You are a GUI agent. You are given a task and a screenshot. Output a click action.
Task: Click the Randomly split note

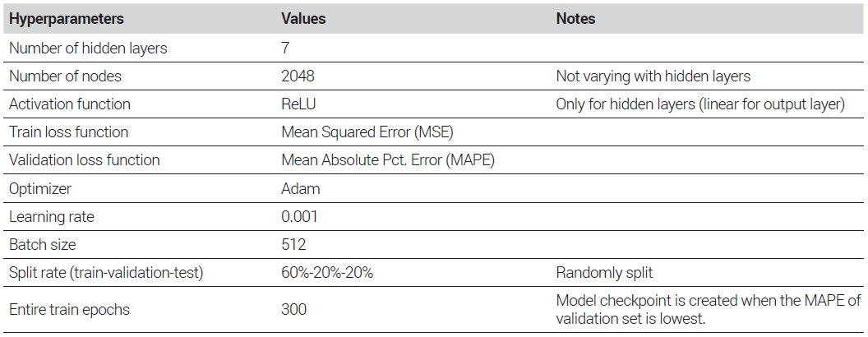pyautogui.click(x=604, y=273)
